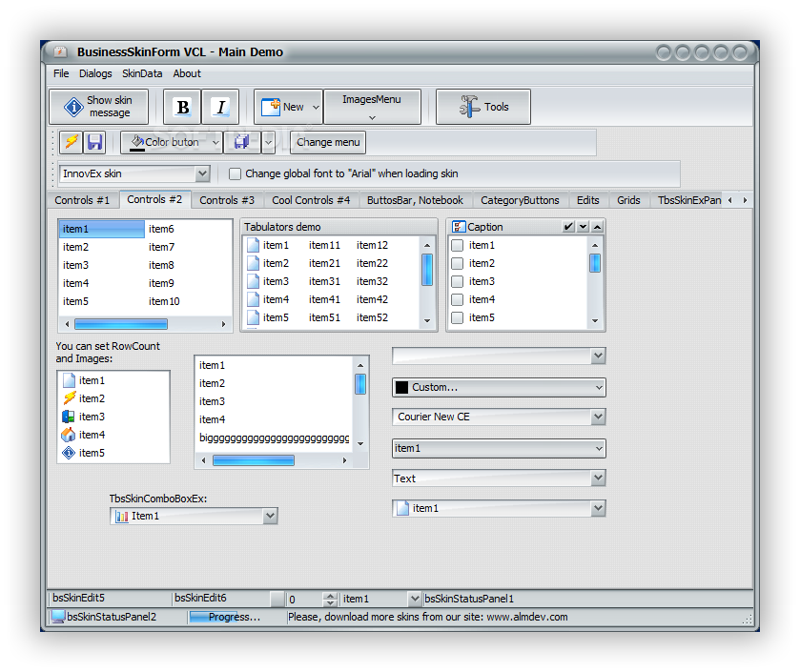Check item1 in Caption checklist
Image resolution: width=800 pixels, height=672 pixels.
(x=458, y=245)
